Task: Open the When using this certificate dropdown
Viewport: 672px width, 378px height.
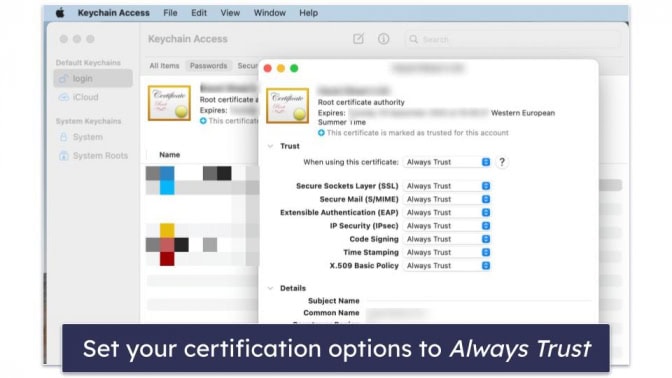Action: 447,162
